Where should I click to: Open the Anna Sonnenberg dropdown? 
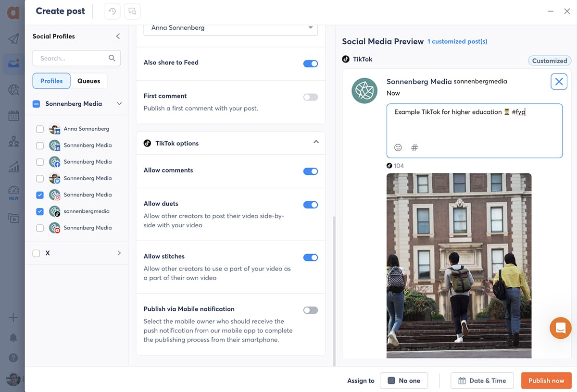tap(231, 28)
